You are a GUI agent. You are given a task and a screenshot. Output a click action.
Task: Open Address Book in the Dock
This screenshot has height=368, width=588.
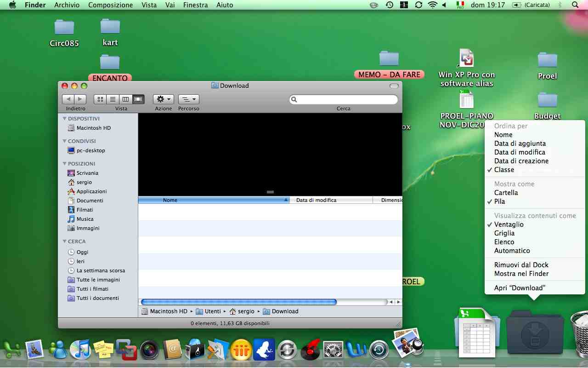coord(172,351)
